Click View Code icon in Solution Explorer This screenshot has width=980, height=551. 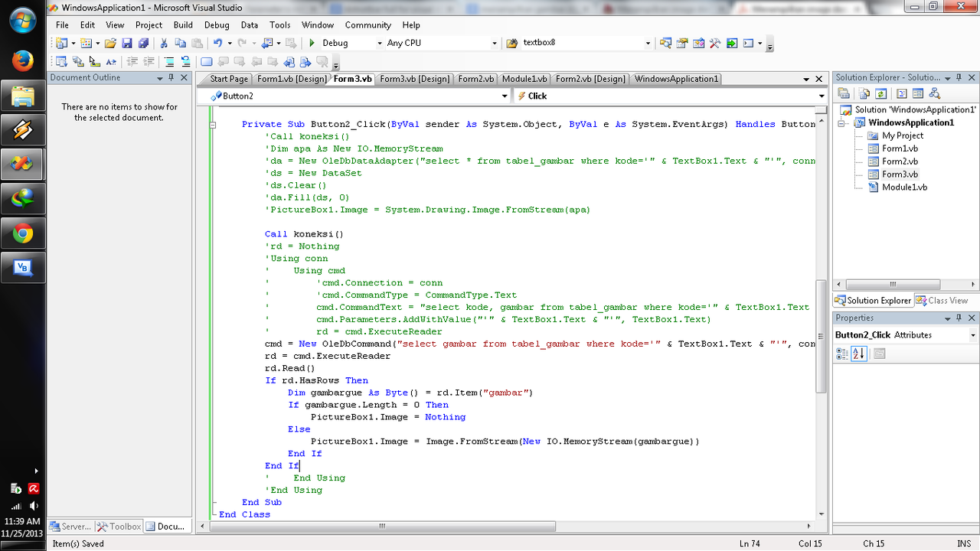[901, 94]
